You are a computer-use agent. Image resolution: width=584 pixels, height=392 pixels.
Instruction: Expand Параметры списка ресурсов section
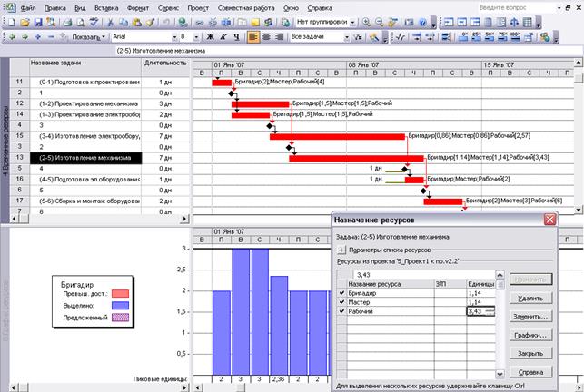(341, 250)
